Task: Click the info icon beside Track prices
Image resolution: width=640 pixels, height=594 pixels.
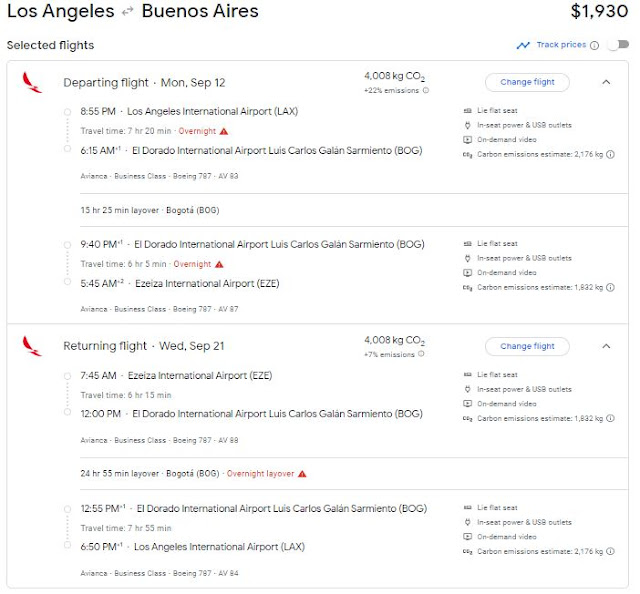Action: 595,45
